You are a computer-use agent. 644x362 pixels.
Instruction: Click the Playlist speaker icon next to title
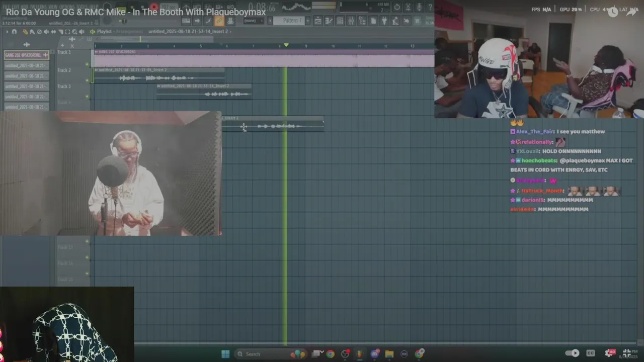click(x=93, y=32)
